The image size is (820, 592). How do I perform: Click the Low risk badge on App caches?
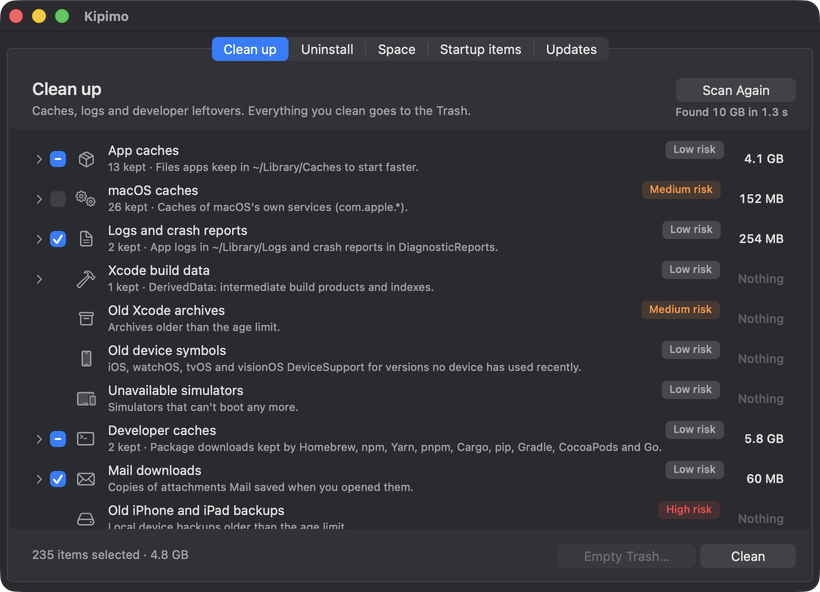click(x=694, y=150)
